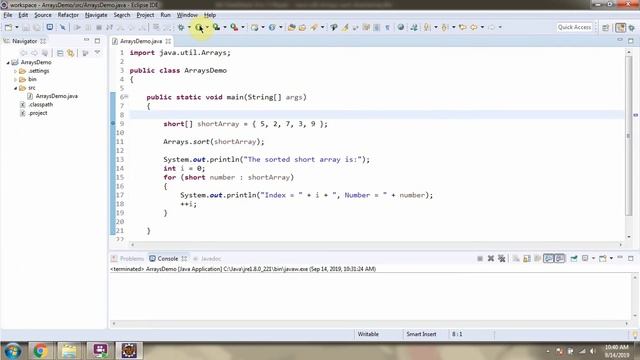
Task: Click the green Run button in toolbar
Action: click(x=199, y=27)
